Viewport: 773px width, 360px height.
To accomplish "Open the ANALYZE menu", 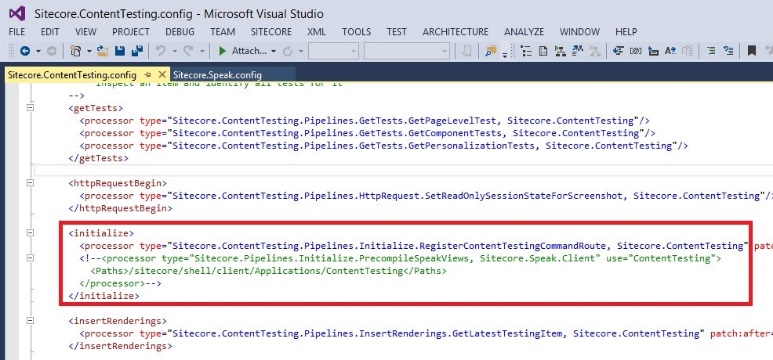I will coord(524,32).
